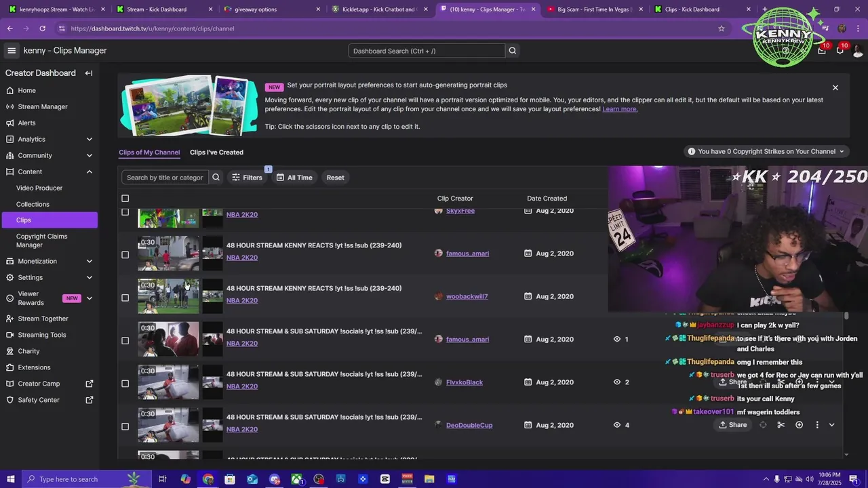Open the hamburger menu beside kenny - Clips Manager
Screen dimensions: 868x488
[x=12, y=50]
